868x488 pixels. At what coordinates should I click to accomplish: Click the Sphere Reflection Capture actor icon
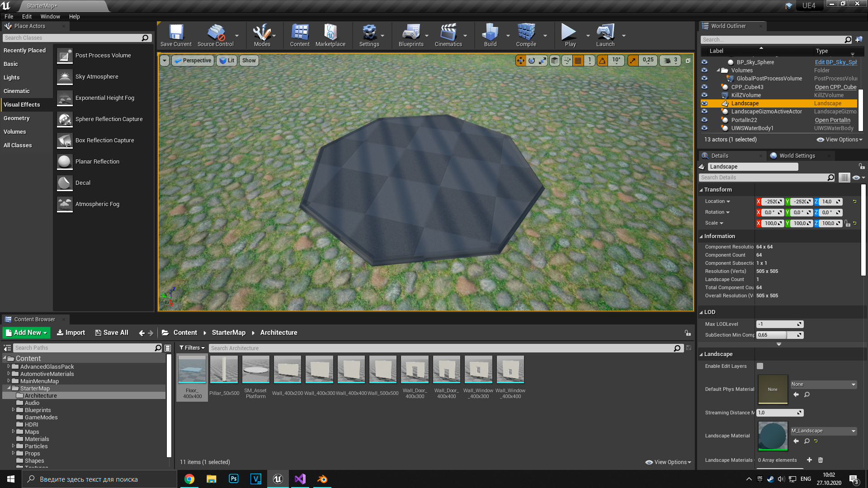click(x=65, y=119)
